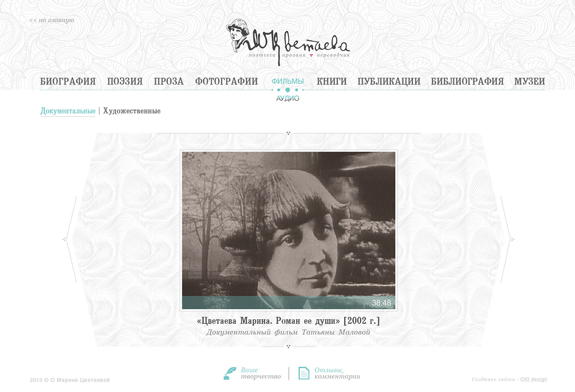Navigate to ФОТОГРАФИИ
Screen dimensions: 575x392
pos(227,81)
